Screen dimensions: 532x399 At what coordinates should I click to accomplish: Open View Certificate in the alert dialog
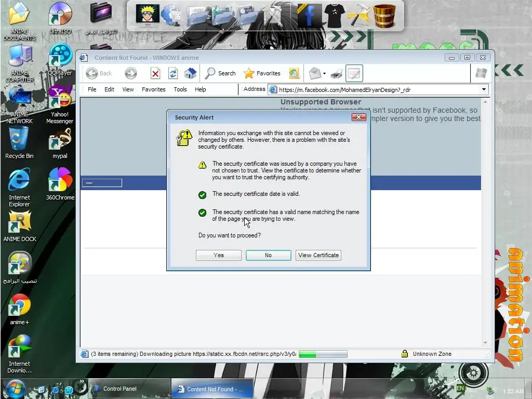pos(318,255)
